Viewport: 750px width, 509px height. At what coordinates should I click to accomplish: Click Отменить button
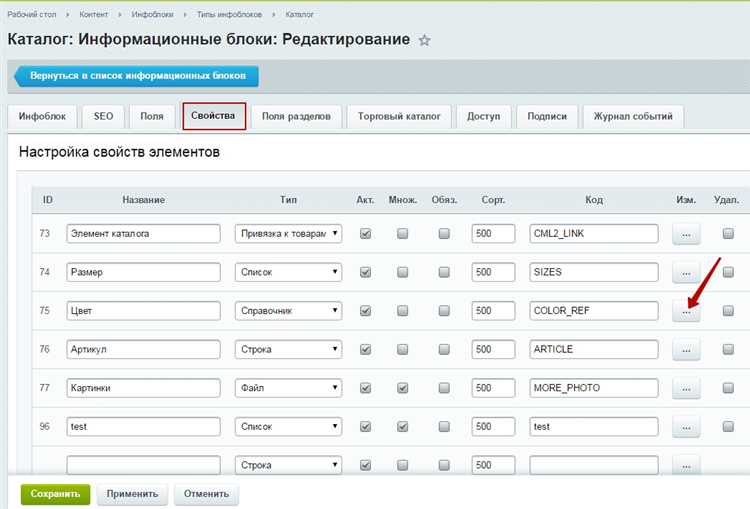(206, 494)
